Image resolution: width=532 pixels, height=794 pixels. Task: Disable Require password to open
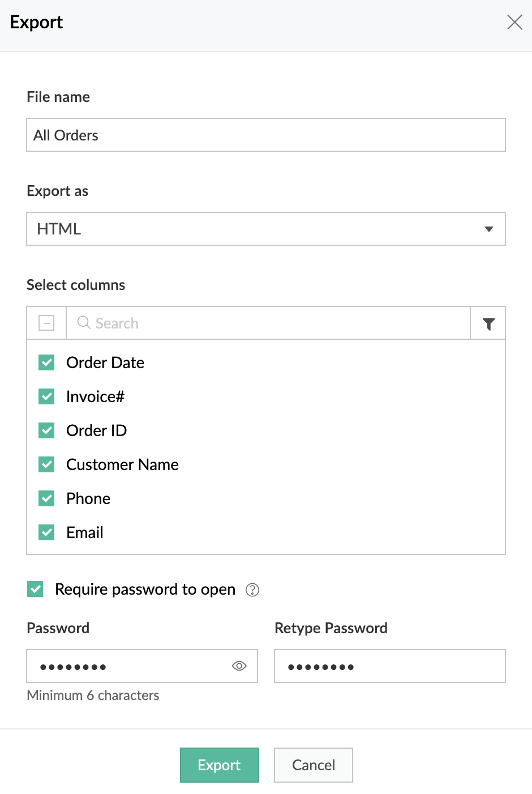(x=35, y=589)
